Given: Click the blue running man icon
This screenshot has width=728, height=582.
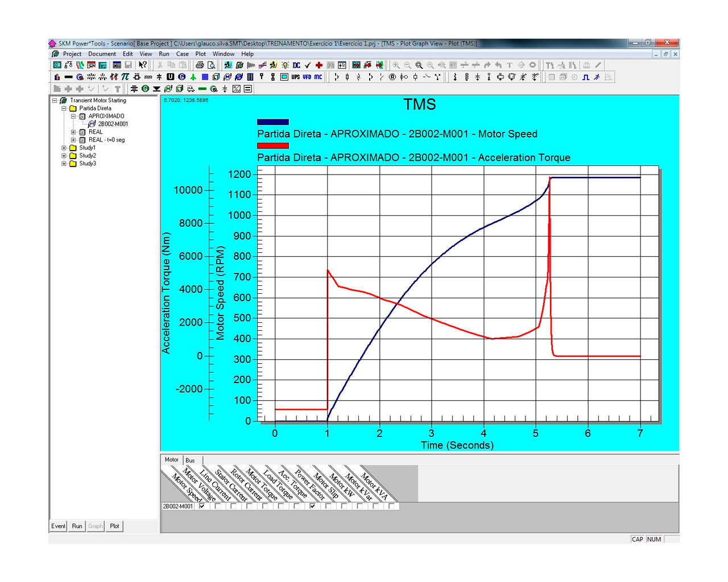Looking at the screenshot, I should coord(597,77).
